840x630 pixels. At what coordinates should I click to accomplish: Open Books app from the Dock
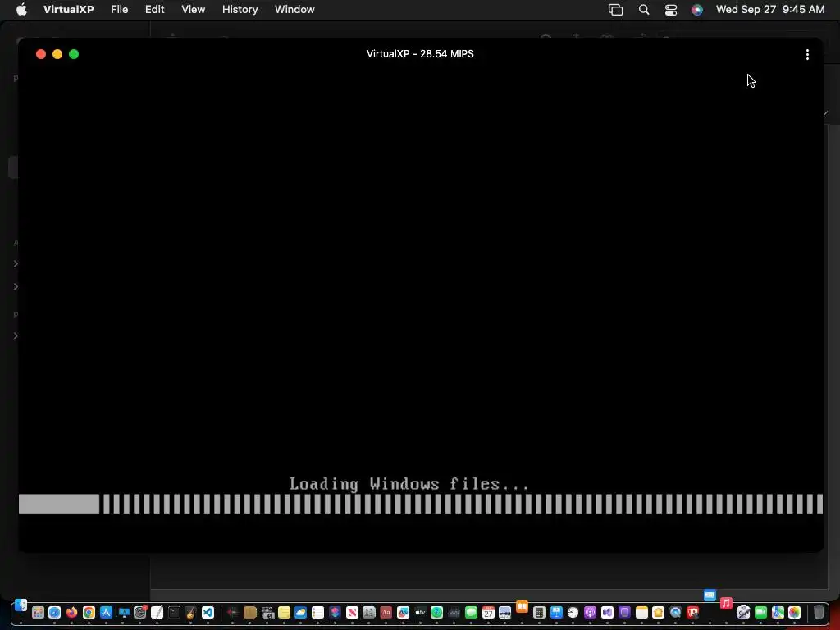[522, 607]
